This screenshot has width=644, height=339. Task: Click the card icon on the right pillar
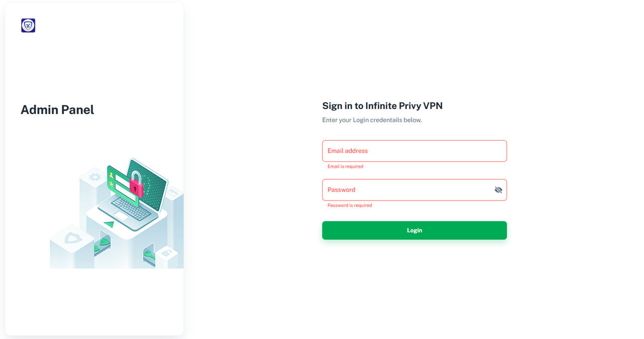[173, 192]
